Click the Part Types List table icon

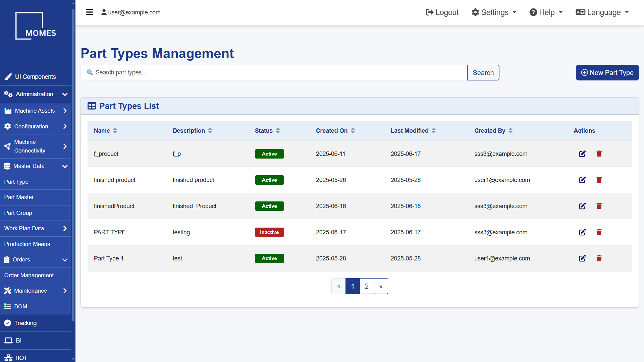92,106
